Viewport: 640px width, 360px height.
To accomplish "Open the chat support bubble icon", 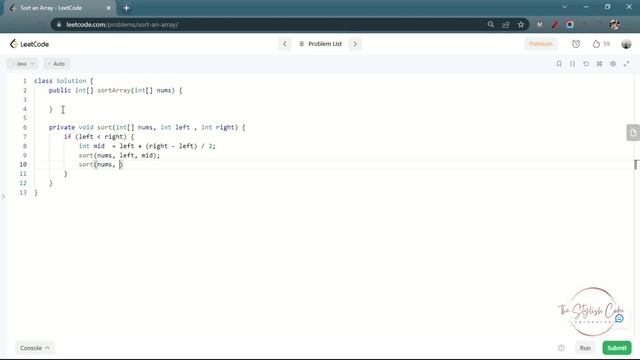I will click(x=619, y=318).
